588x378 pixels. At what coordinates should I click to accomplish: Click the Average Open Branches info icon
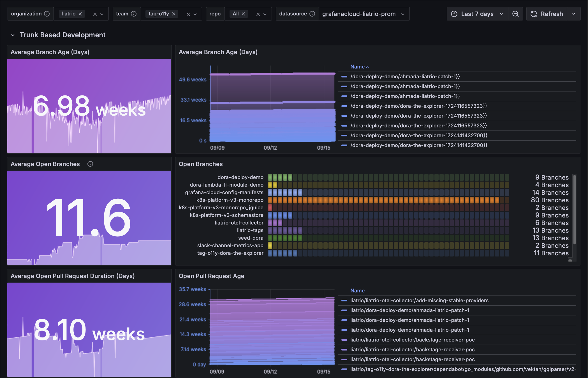click(90, 164)
